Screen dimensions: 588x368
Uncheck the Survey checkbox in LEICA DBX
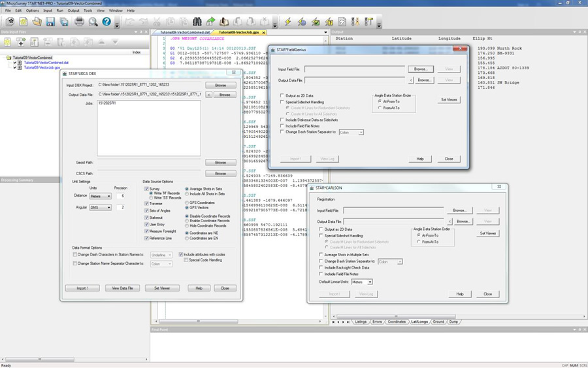coord(146,189)
